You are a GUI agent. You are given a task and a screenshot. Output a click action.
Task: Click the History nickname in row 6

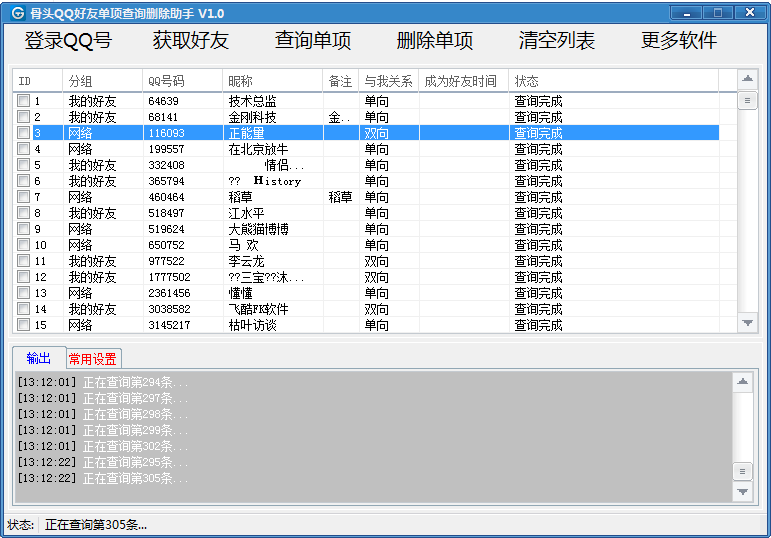(277, 181)
